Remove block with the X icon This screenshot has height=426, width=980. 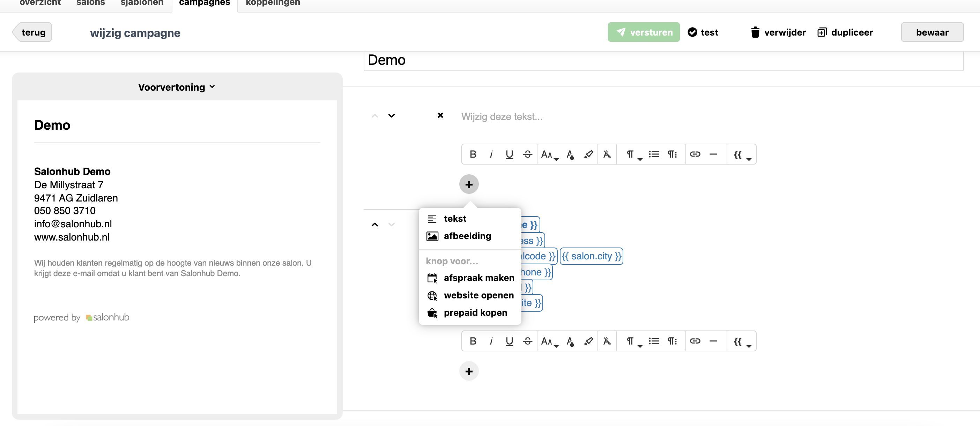[440, 115]
